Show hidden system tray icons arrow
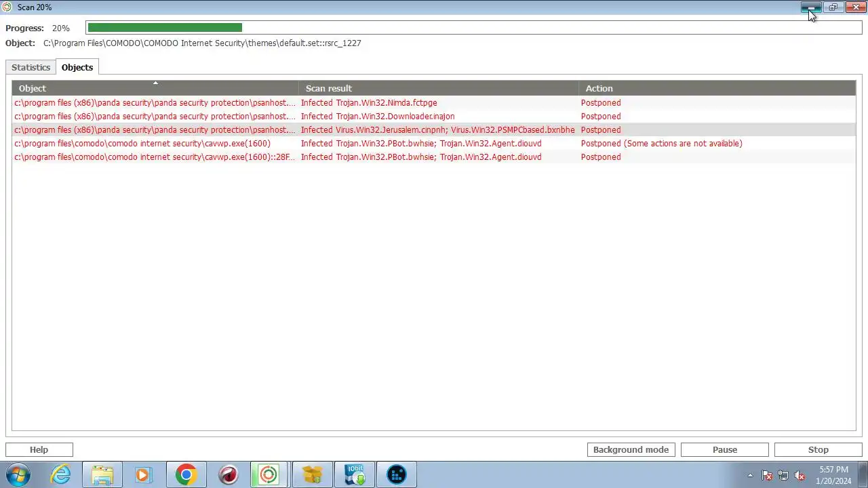Image resolution: width=868 pixels, height=488 pixels. click(750, 475)
